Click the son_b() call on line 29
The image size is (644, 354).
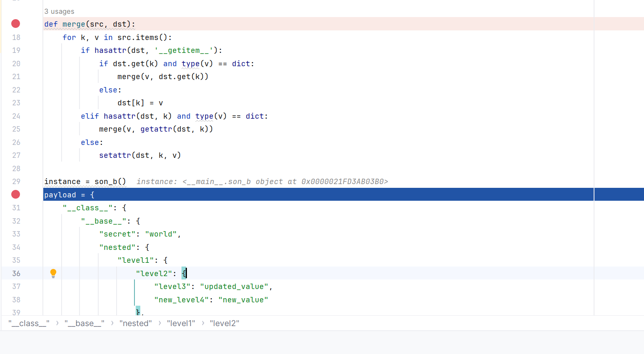[110, 182]
